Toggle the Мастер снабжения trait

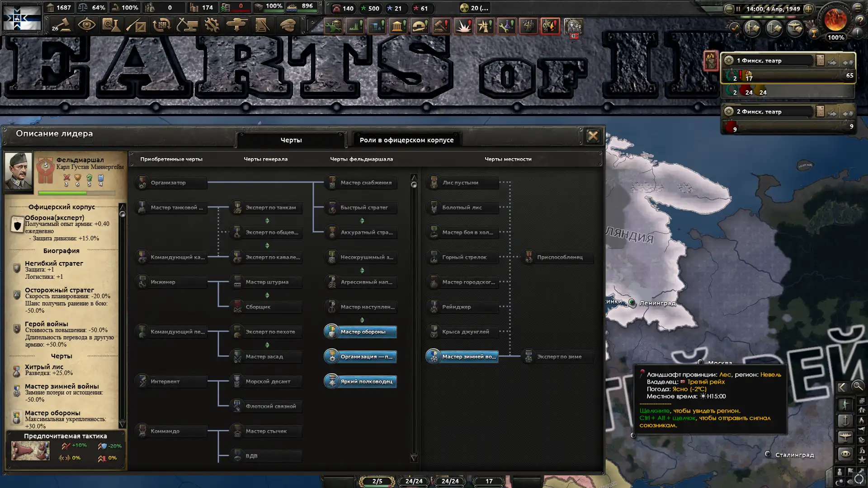[x=361, y=183]
